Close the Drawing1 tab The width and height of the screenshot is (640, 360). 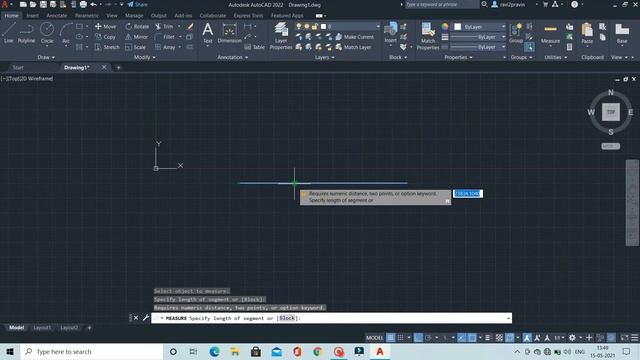click(104, 67)
